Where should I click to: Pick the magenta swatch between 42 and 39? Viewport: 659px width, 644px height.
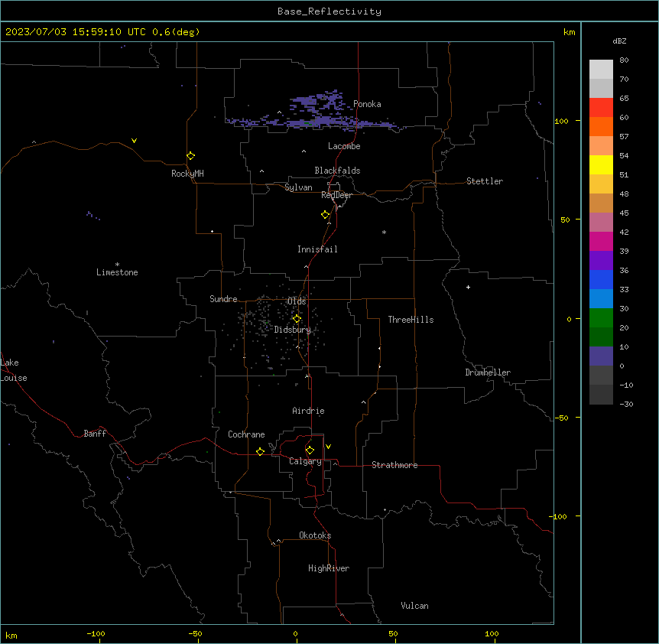click(601, 241)
